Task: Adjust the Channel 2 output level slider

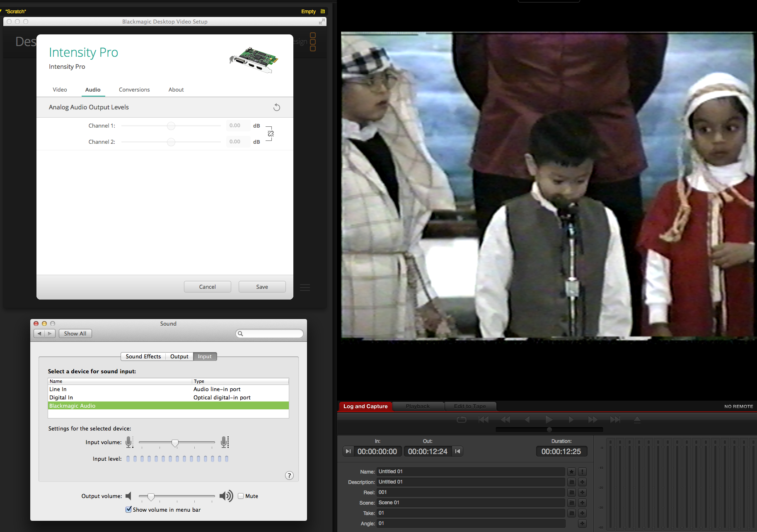Action: coord(171,142)
